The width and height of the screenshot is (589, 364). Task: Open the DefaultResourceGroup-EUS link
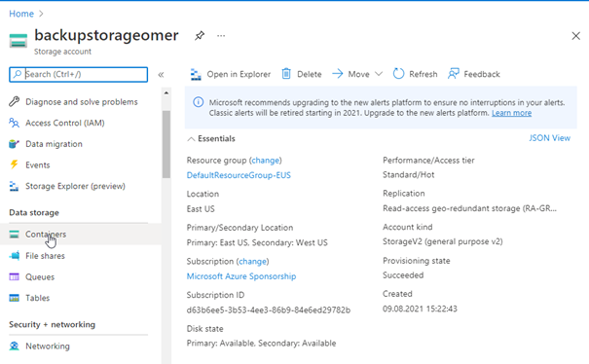point(239,175)
